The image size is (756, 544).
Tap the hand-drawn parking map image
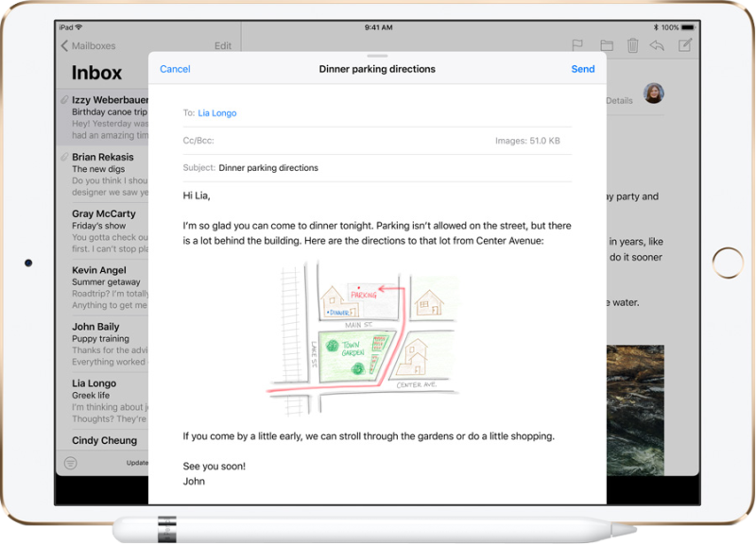363,338
